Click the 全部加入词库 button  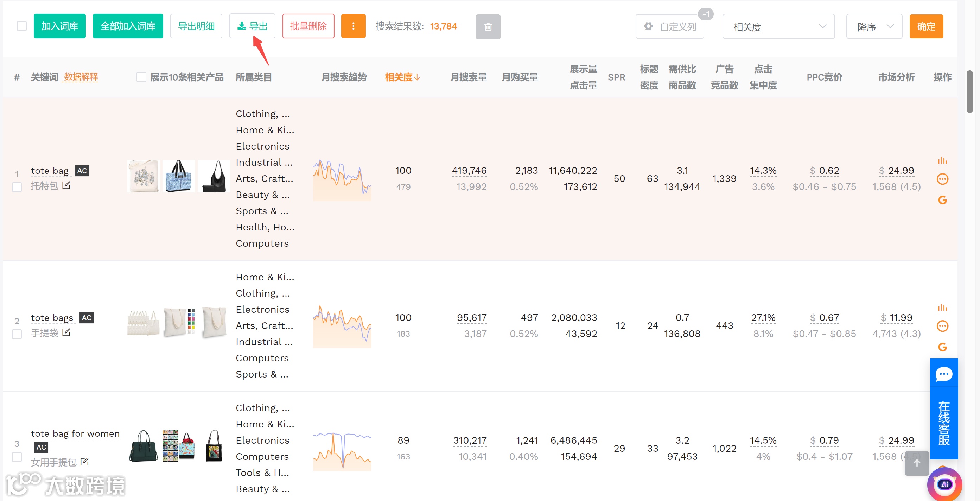(x=128, y=26)
